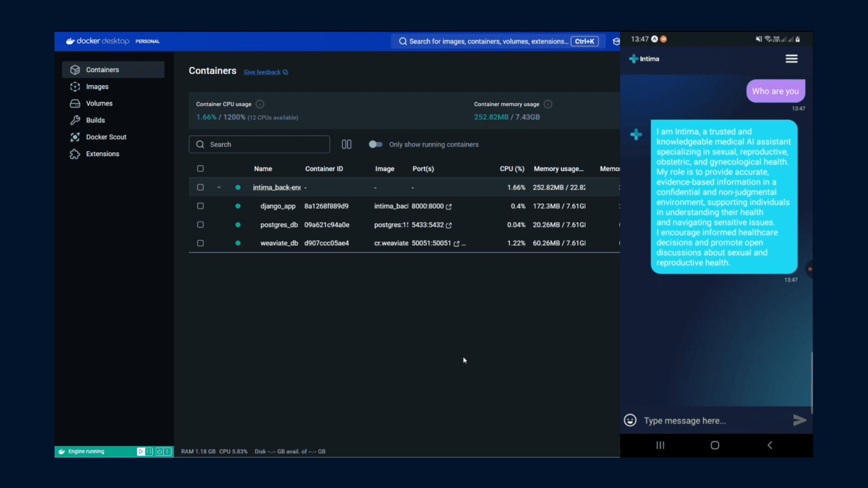Open engine more options menu
Image resolution: width=868 pixels, height=488 pixels.
point(168,451)
